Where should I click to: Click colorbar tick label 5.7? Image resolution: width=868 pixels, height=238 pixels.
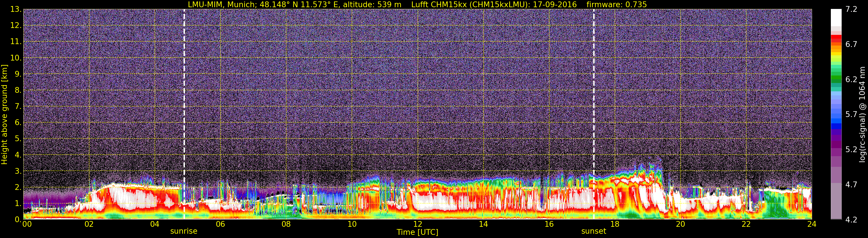(x=851, y=114)
